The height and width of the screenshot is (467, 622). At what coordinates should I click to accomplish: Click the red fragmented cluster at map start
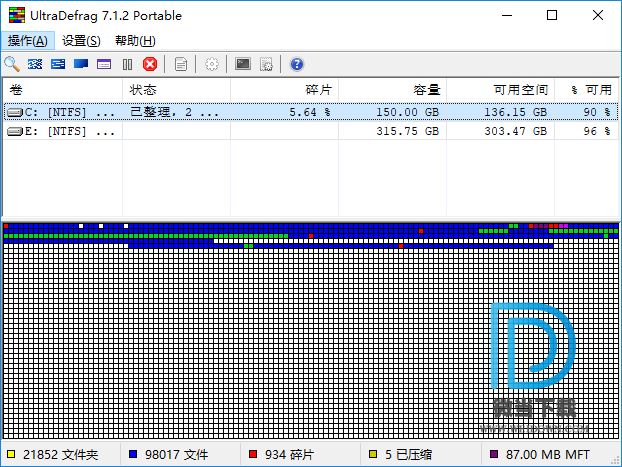tap(6, 226)
